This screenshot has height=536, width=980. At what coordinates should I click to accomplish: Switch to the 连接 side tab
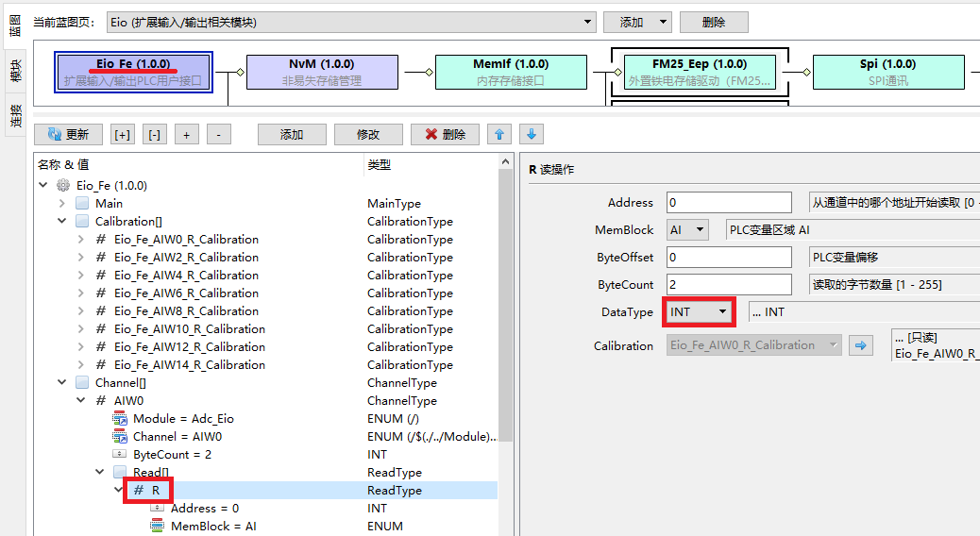[x=16, y=115]
